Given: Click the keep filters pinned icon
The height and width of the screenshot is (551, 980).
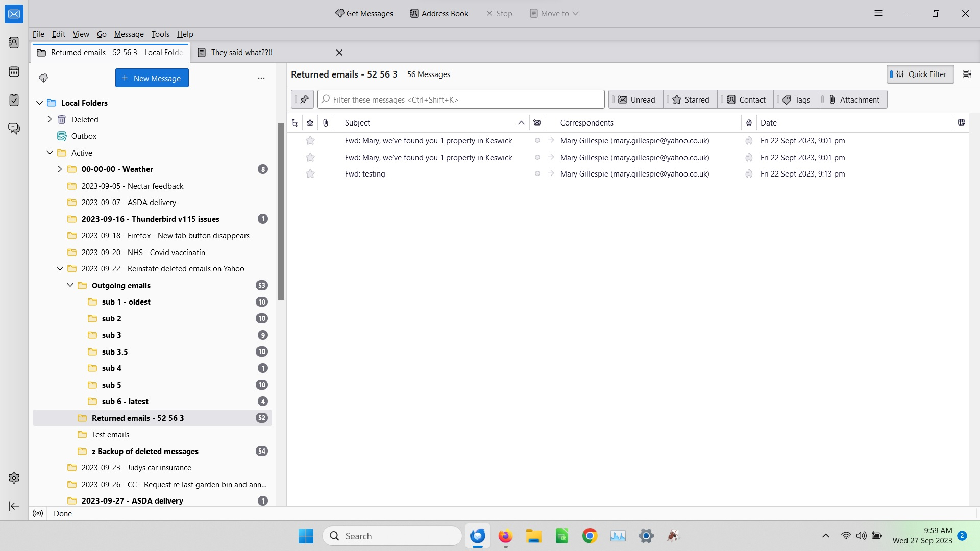Looking at the screenshot, I should coord(304,99).
